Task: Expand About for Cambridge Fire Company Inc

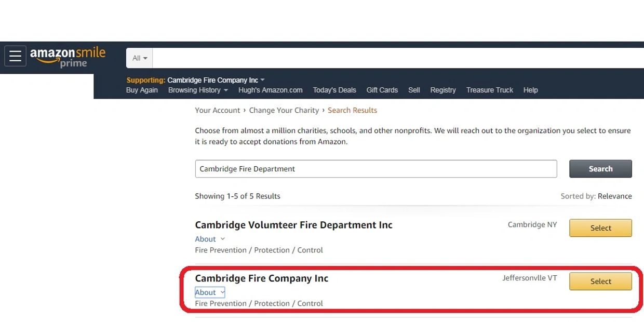Action: click(x=210, y=292)
